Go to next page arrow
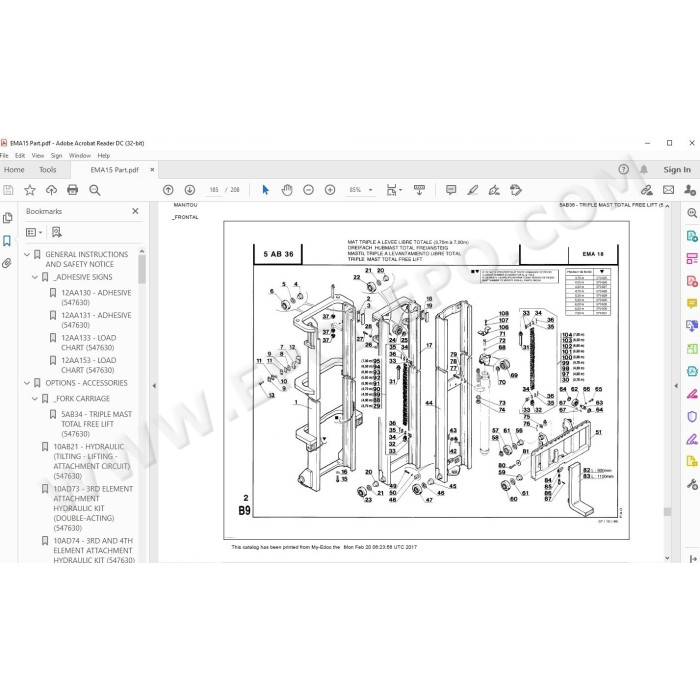Screen dimensions: 700x700 (190, 190)
